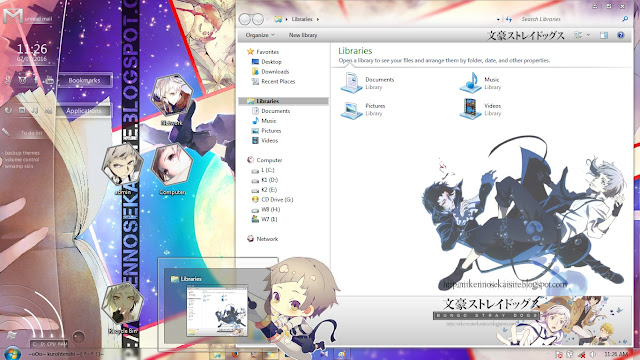The width and height of the screenshot is (640, 360).
Task: Expand the arrow after Libraries breadcrumb
Action: tap(318, 19)
